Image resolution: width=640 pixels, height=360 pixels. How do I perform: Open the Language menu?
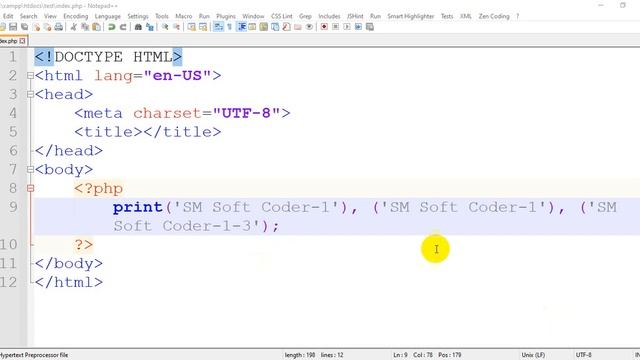108,16
